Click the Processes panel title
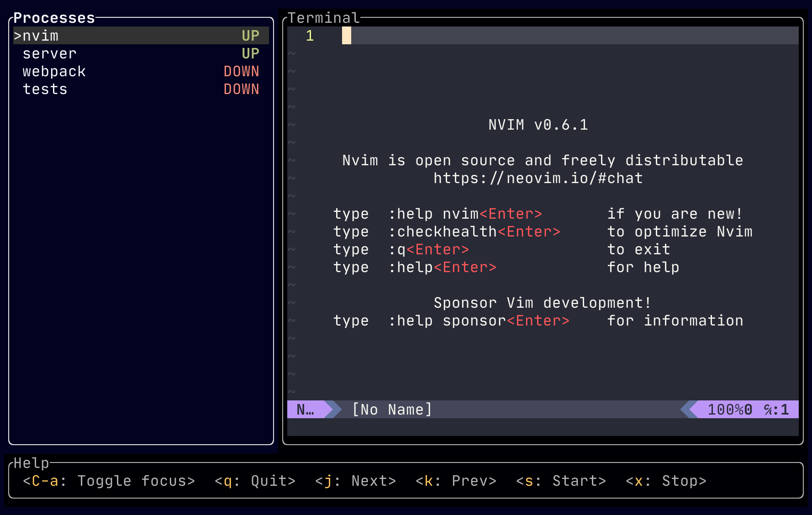This screenshot has height=515, width=812. (54, 18)
